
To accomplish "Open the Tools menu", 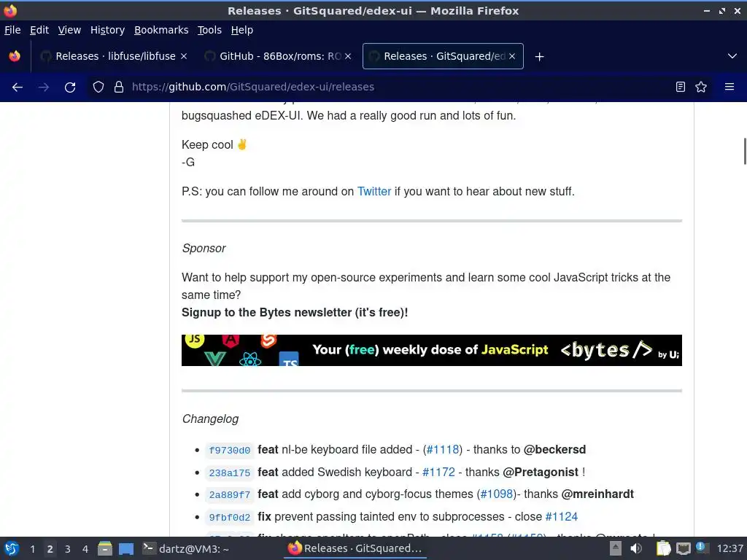I will pyautogui.click(x=209, y=30).
